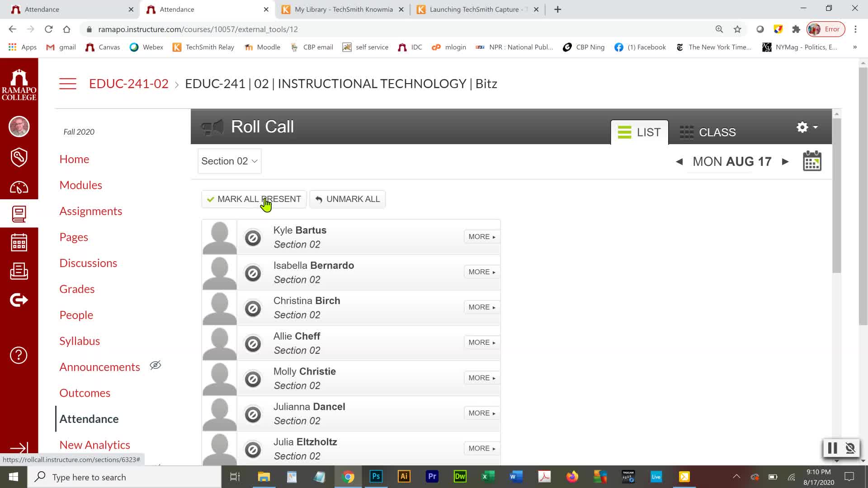
Task: Switch to CLASS view tab
Action: [x=708, y=132]
